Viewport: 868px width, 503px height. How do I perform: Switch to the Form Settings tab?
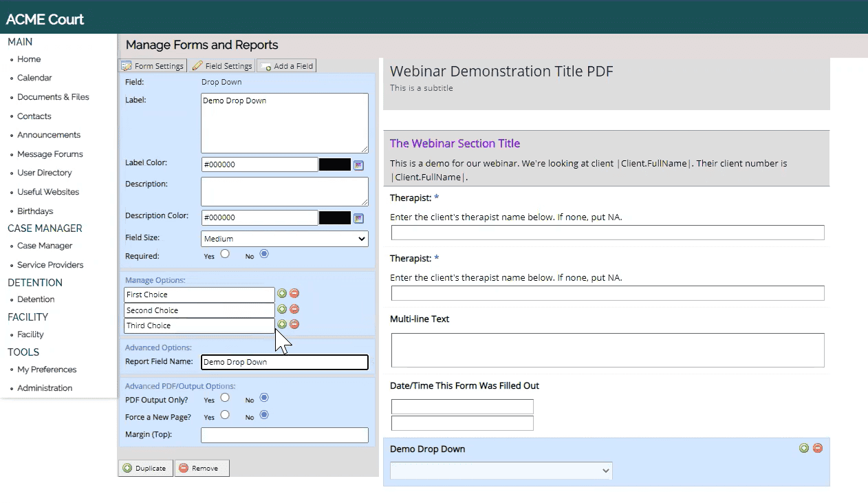pos(153,66)
